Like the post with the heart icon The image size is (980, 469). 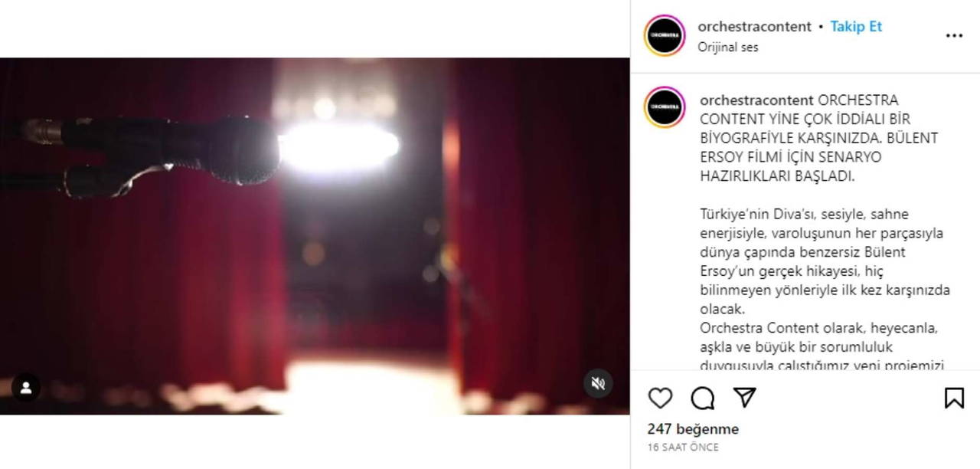[660, 398]
